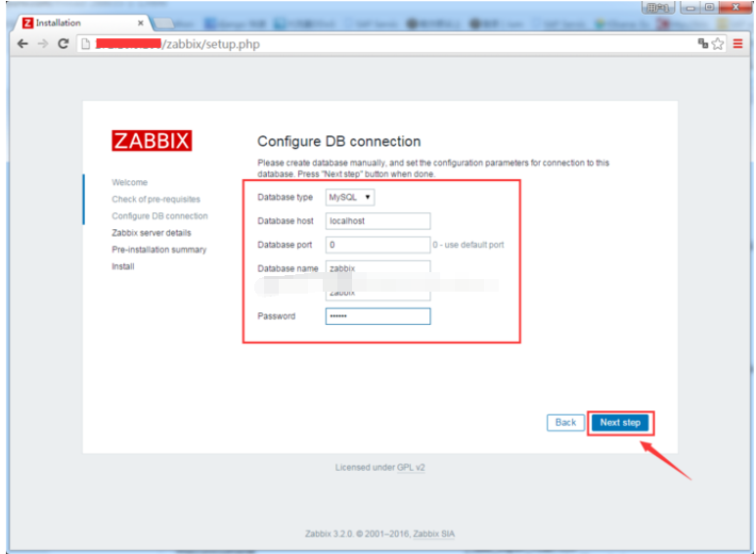The width and height of the screenshot is (756, 554).
Task: Select Pre-installation summary step
Action: (159, 250)
